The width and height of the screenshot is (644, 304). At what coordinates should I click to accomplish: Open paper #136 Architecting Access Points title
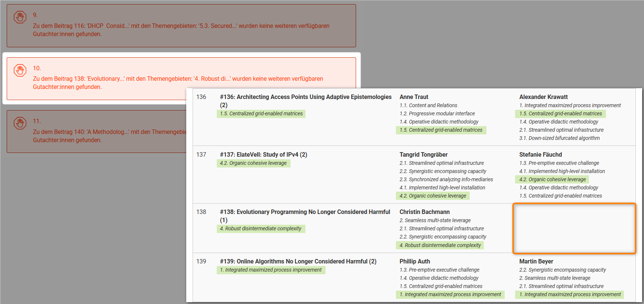tap(305, 97)
